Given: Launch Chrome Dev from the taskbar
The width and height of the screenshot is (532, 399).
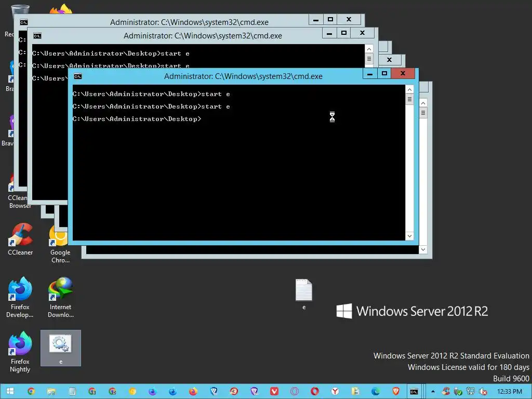Looking at the screenshot, I should [x=112, y=392].
